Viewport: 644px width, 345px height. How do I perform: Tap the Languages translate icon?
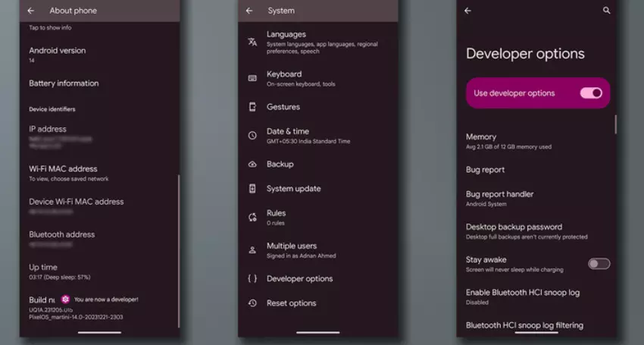(x=252, y=42)
